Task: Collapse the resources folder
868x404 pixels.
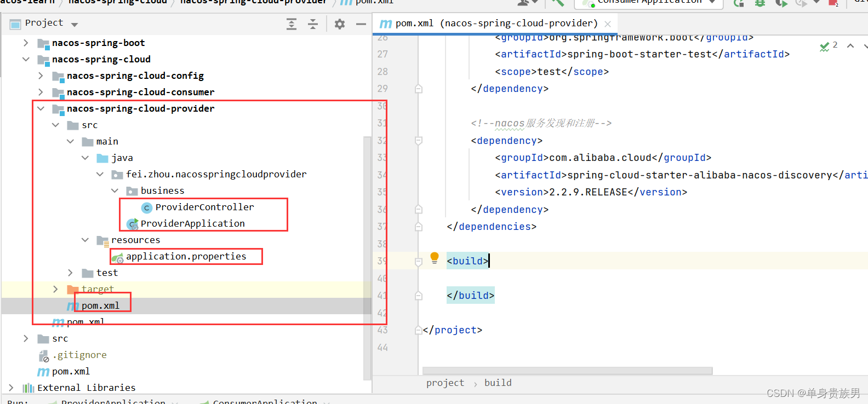Action: (x=85, y=240)
